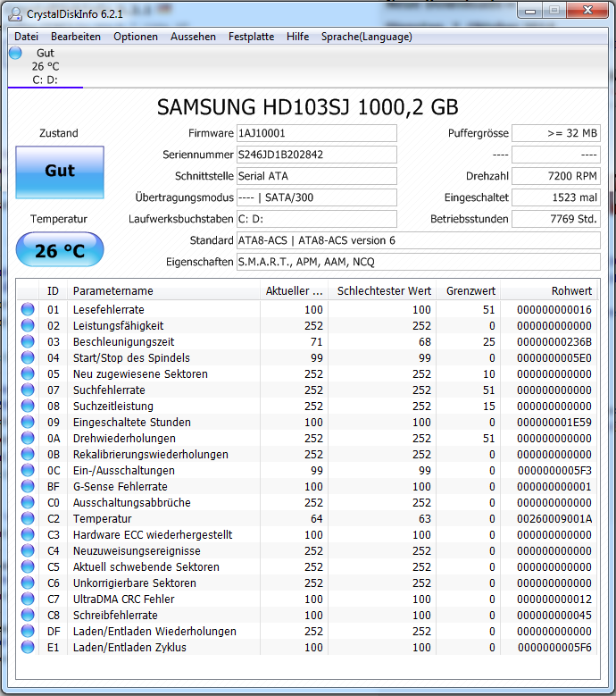Select raw value 000000001E59

point(554,422)
